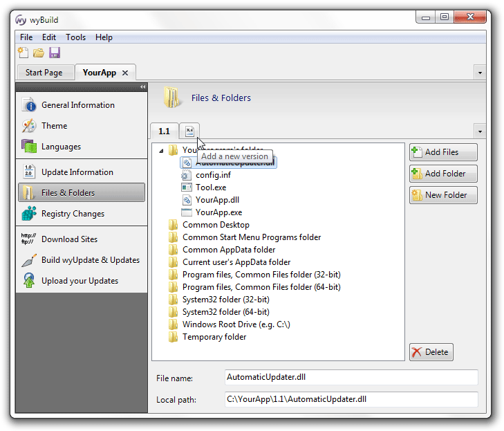Select Files & Folders in sidebar

82,192
